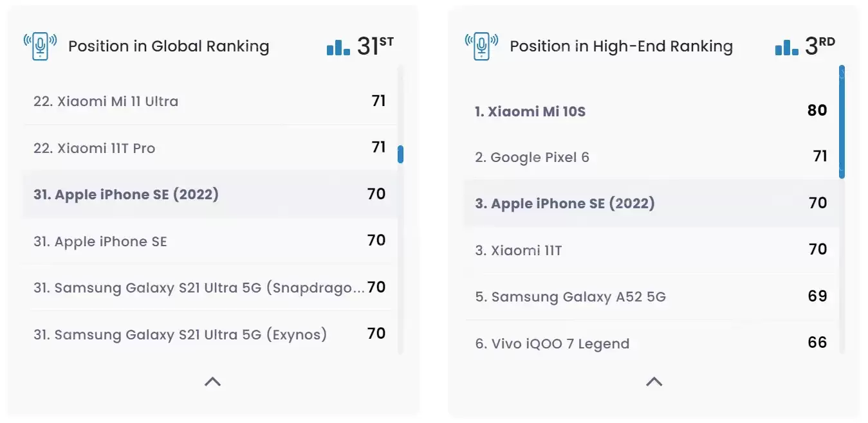Select Apple iPhone SE (2022) in Global Ranking
This screenshot has width=868, height=423.
[126, 194]
